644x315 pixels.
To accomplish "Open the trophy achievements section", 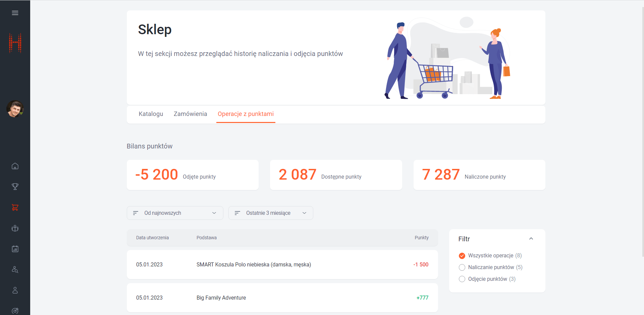I will coord(15,187).
